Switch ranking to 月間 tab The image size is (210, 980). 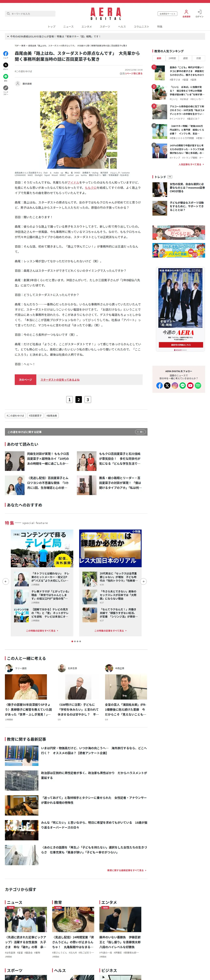199,58
